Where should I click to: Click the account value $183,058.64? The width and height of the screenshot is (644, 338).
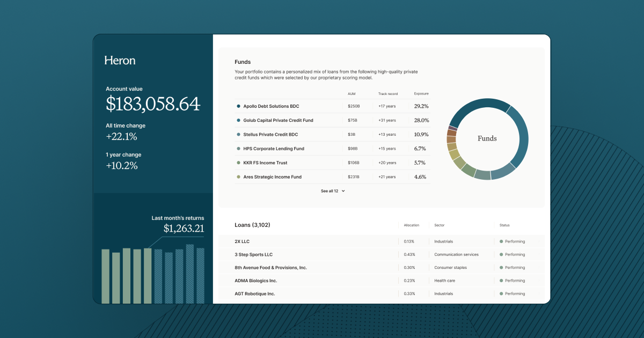click(x=153, y=104)
